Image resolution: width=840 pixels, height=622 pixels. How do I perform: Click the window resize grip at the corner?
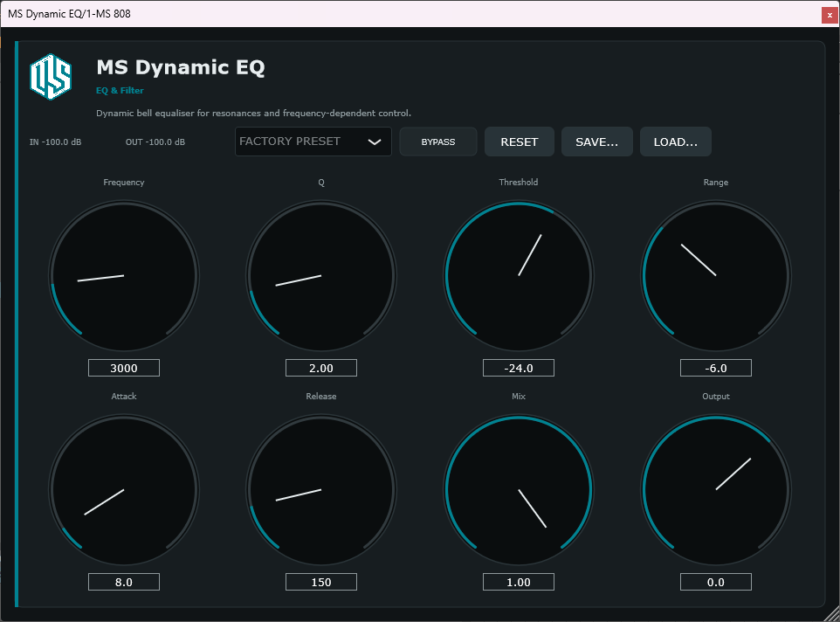[x=832, y=614]
